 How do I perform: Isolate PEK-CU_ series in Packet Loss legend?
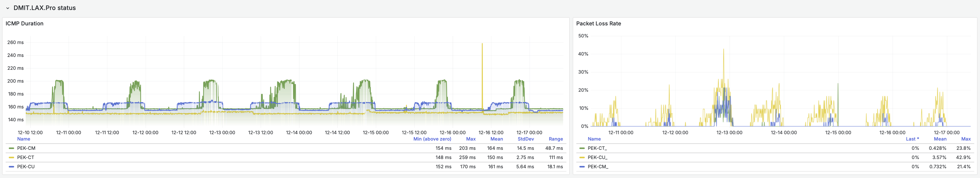point(597,157)
